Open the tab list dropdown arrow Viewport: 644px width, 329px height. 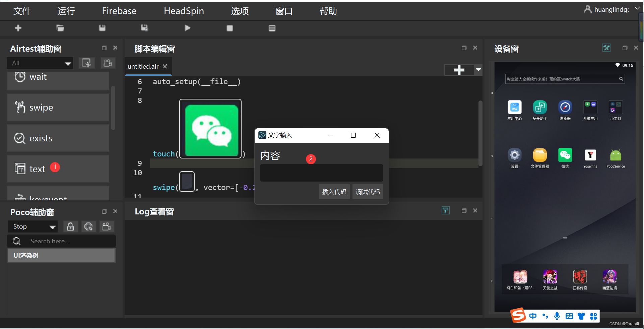[x=478, y=70]
